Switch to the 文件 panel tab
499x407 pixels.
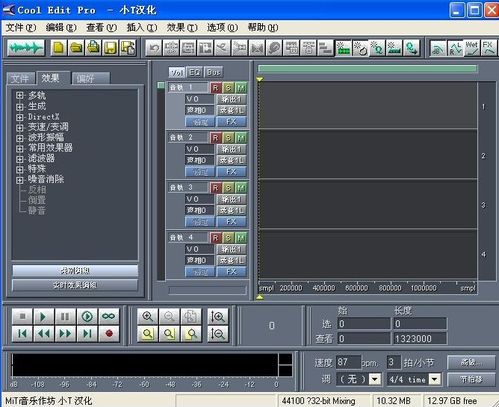[21, 79]
